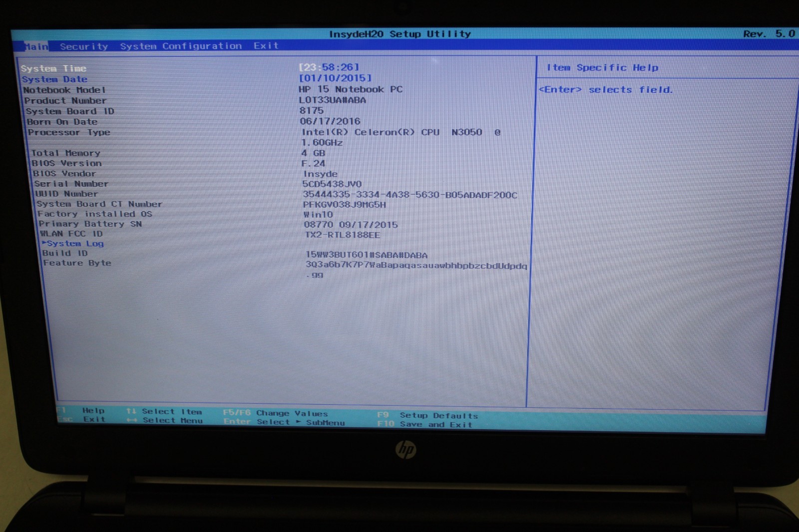
Task: Click the Notebook Model label
Action: (x=64, y=90)
